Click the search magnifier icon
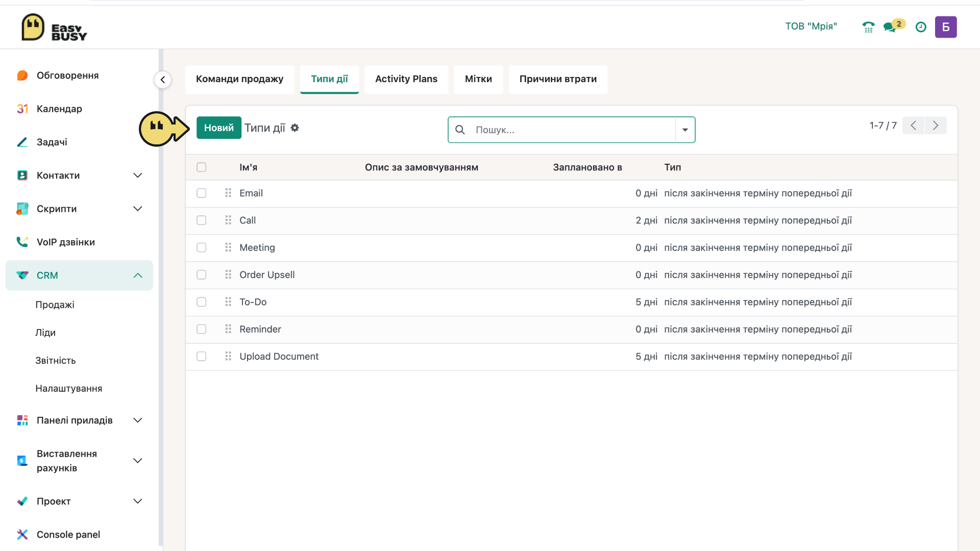This screenshot has height=551, width=980. tap(460, 130)
